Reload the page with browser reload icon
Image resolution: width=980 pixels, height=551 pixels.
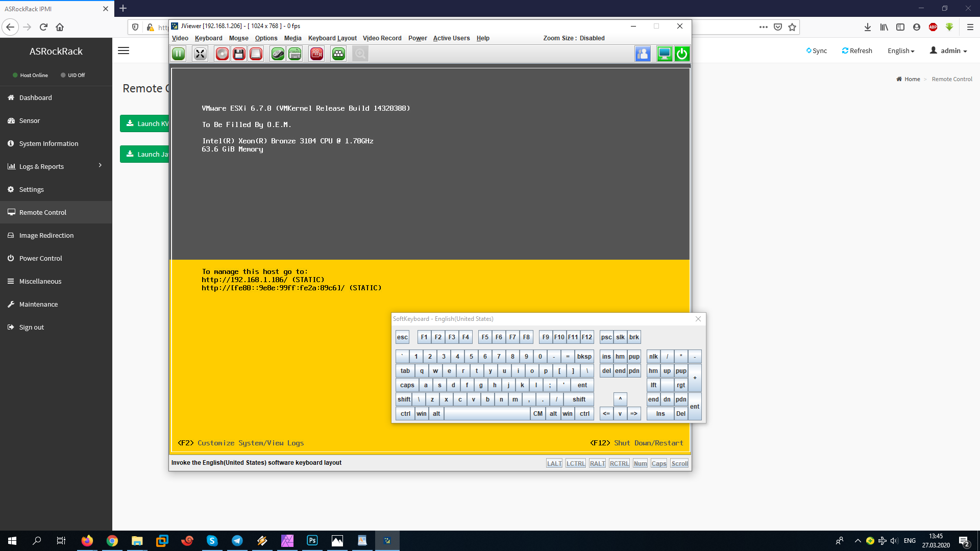click(43, 27)
